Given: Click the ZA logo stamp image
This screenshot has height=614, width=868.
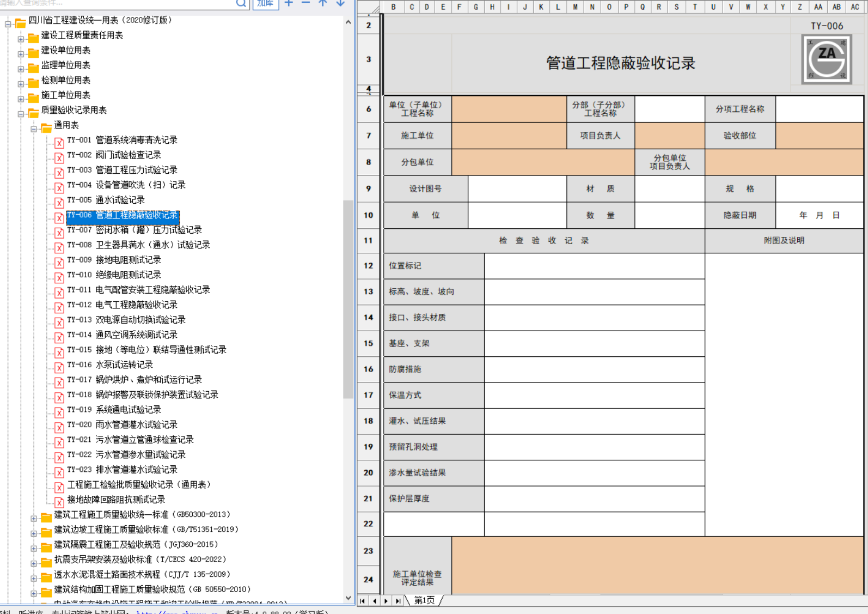Looking at the screenshot, I should [827, 59].
